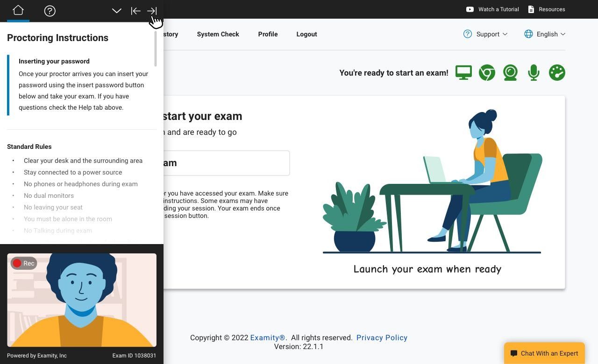Check the computer monitor status icon
This screenshot has width=598, height=364.
(x=463, y=72)
